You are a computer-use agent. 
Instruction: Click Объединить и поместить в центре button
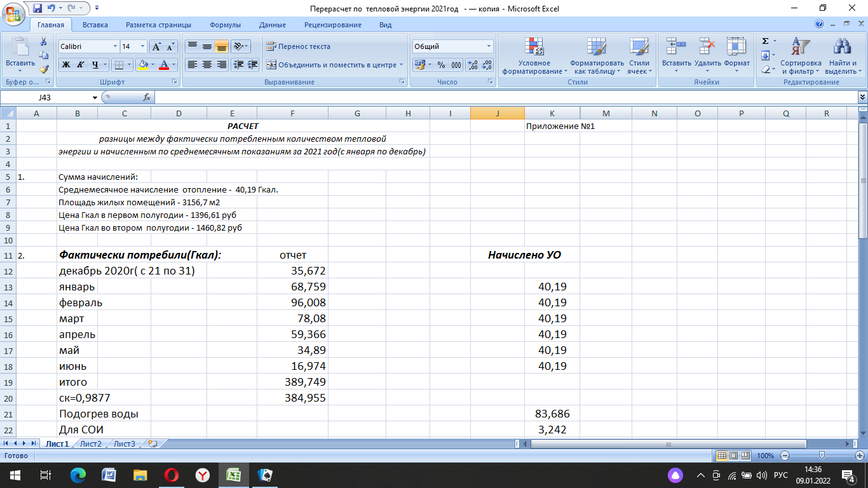pos(332,65)
